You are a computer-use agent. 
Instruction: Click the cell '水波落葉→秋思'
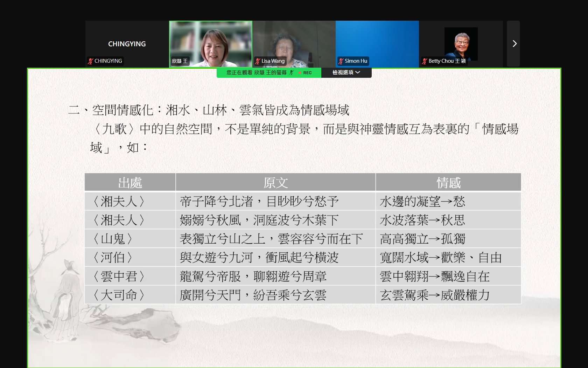coord(449,220)
